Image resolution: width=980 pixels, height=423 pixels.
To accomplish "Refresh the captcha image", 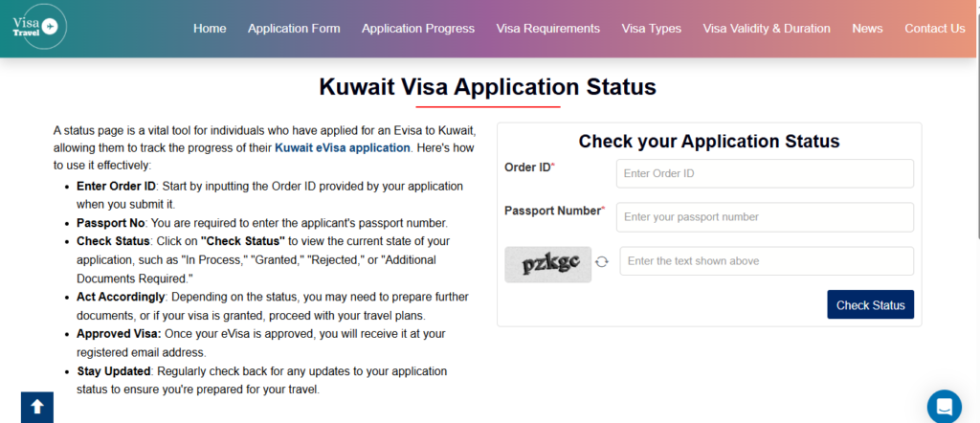I will [602, 261].
